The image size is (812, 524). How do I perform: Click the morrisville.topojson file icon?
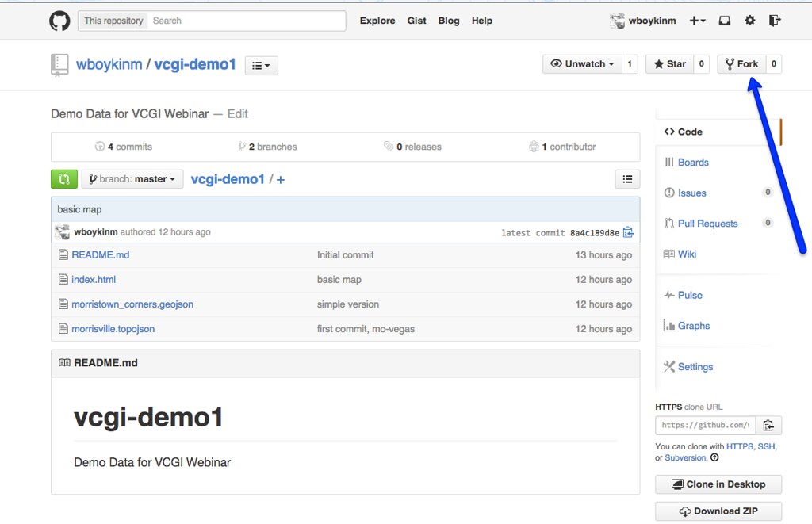point(63,329)
